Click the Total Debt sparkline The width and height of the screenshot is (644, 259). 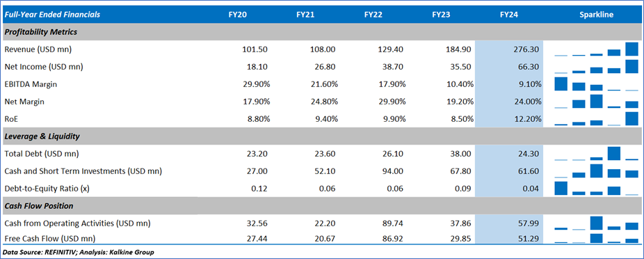pos(596,154)
